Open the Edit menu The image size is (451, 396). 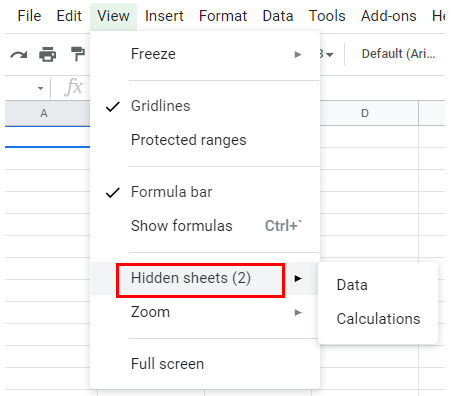point(69,16)
